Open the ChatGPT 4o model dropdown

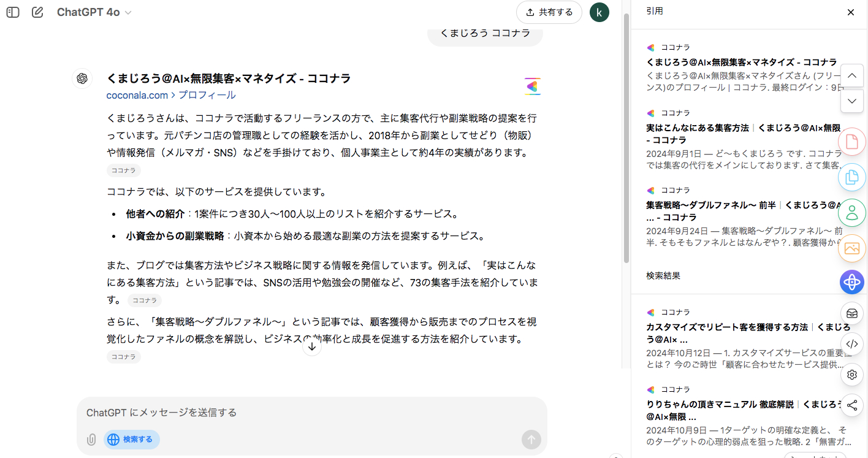pos(94,12)
